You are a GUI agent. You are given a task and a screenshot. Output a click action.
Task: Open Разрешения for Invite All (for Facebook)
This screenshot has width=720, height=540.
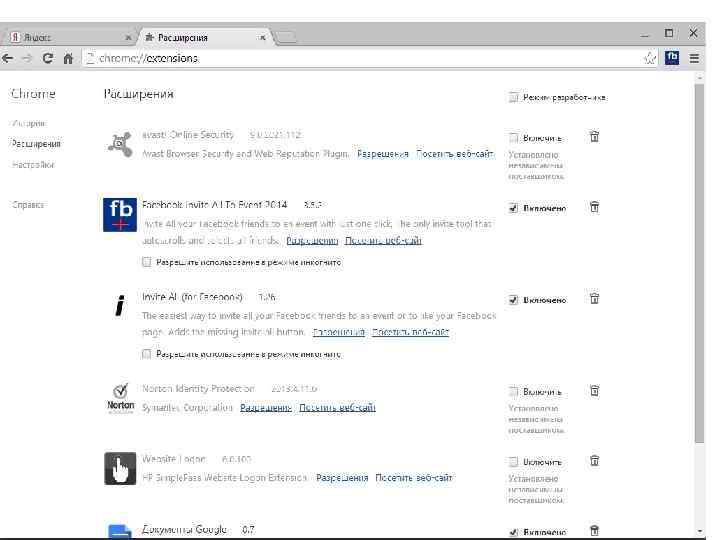(x=339, y=332)
